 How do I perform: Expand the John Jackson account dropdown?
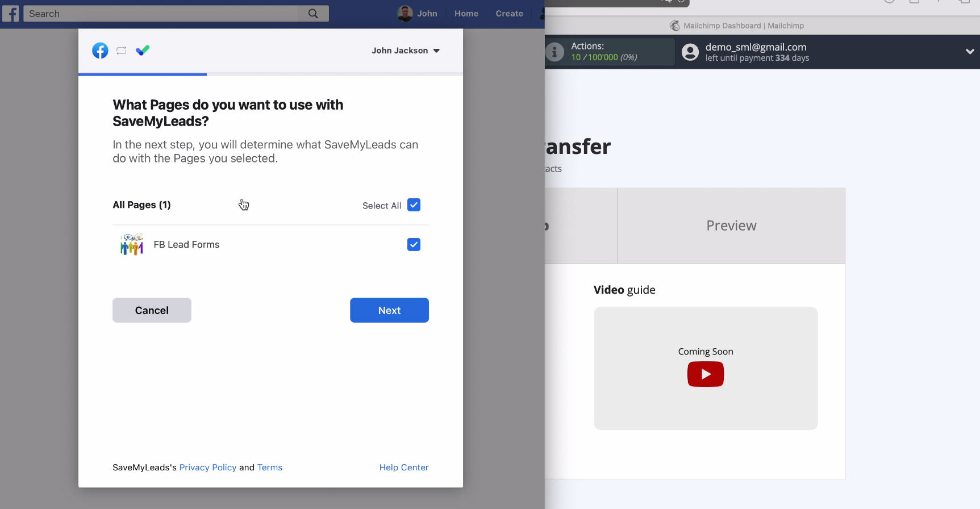click(406, 51)
